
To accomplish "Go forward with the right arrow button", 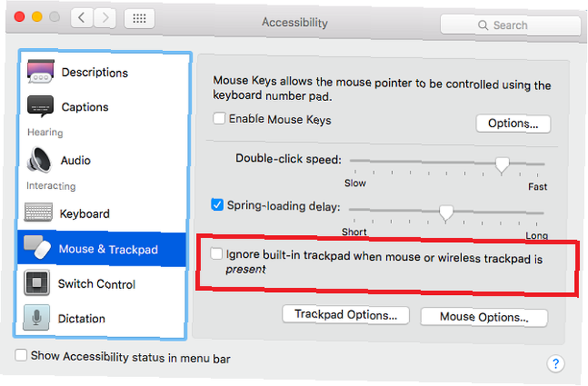I will (x=105, y=18).
